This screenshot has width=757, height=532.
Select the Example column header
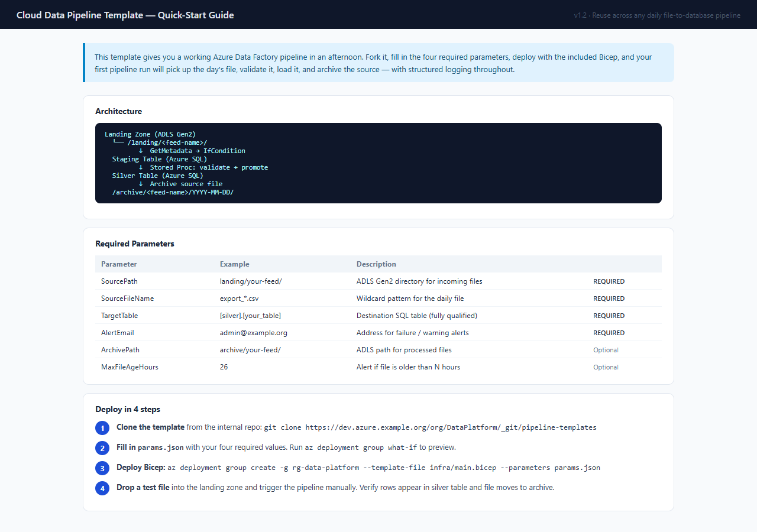[x=235, y=264]
